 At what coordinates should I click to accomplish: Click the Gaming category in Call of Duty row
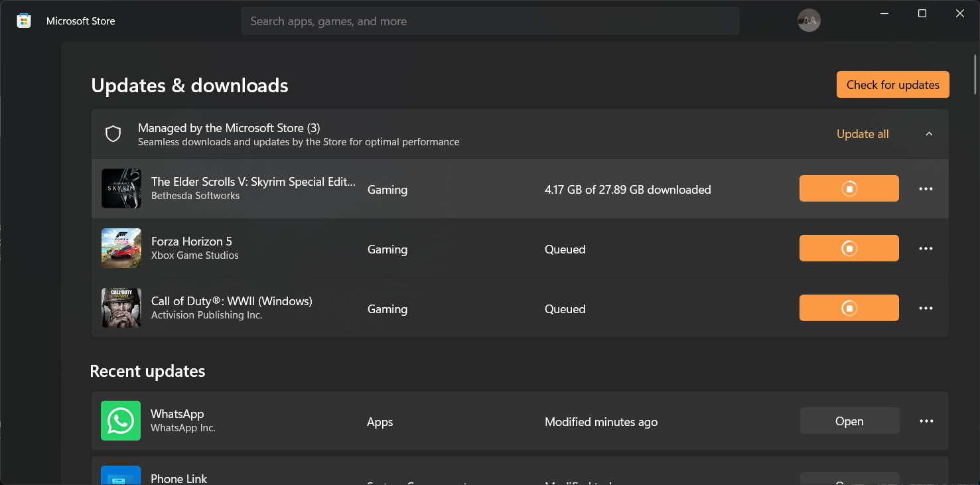tap(387, 309)
